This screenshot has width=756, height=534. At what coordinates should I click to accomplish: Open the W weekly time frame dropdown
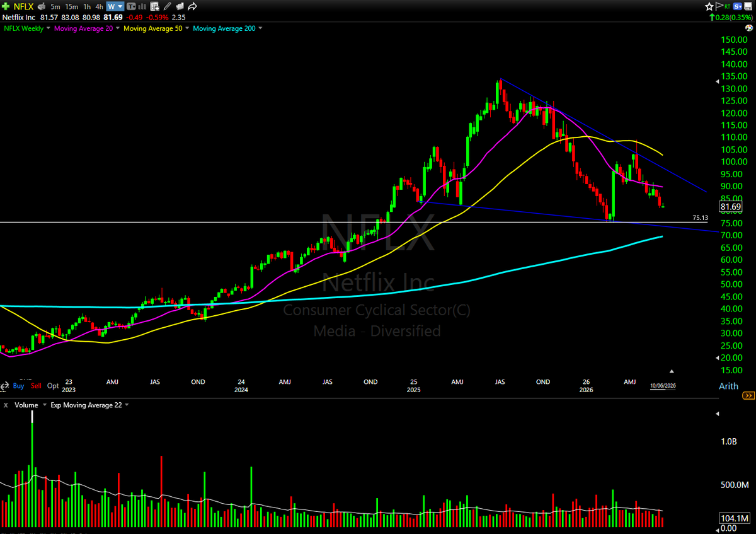115,6
